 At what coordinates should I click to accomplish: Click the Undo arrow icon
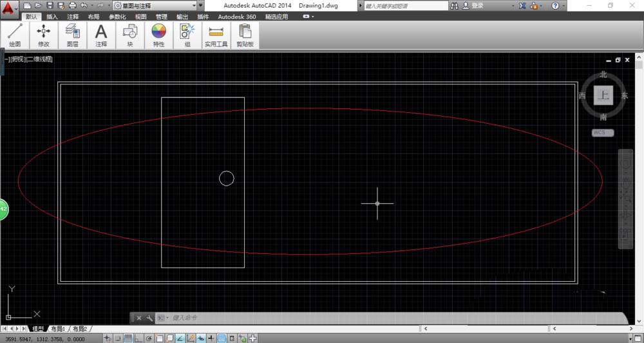click(x=84, y=6)
